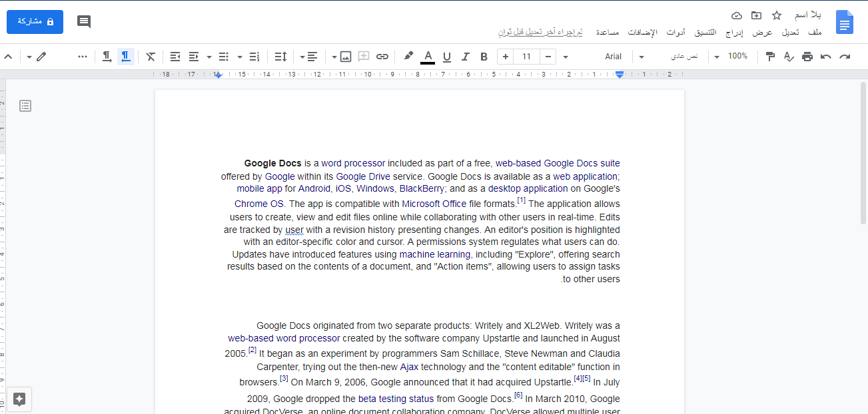Follow the BlackBerry link
This screenshot has height=414, width=868.
[423, 188]
